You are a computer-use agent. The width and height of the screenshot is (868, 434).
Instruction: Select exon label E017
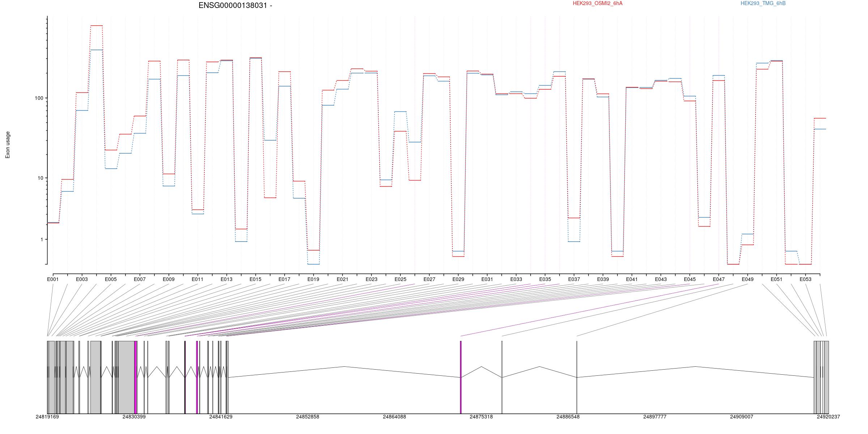coord(284,279)
